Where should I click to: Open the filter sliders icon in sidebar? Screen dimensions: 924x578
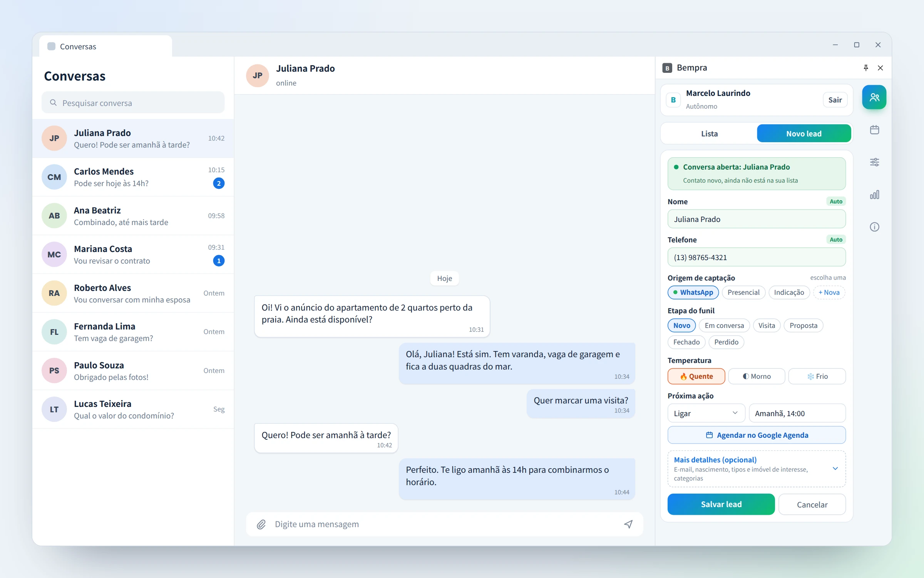(874, 162)
